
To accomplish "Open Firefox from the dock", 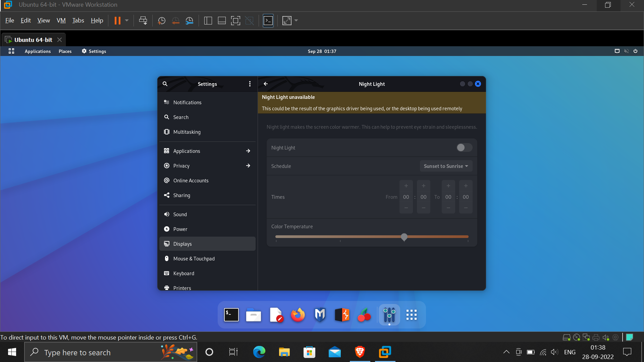I will (x=298, y=315).
